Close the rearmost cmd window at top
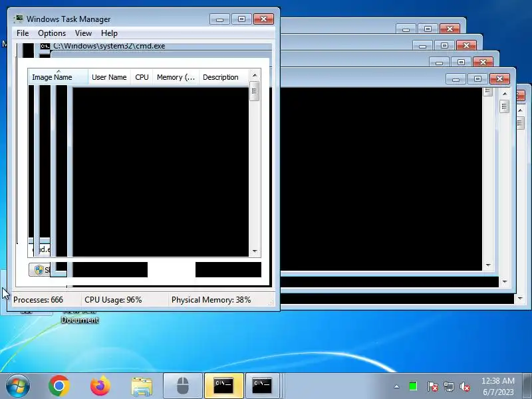 (450, 29)
